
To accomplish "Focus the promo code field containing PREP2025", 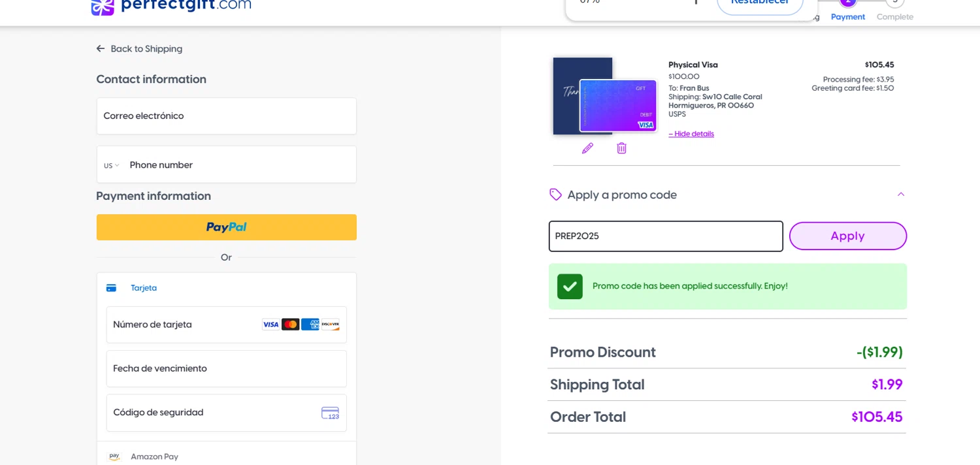I will (x=666, y=236).
